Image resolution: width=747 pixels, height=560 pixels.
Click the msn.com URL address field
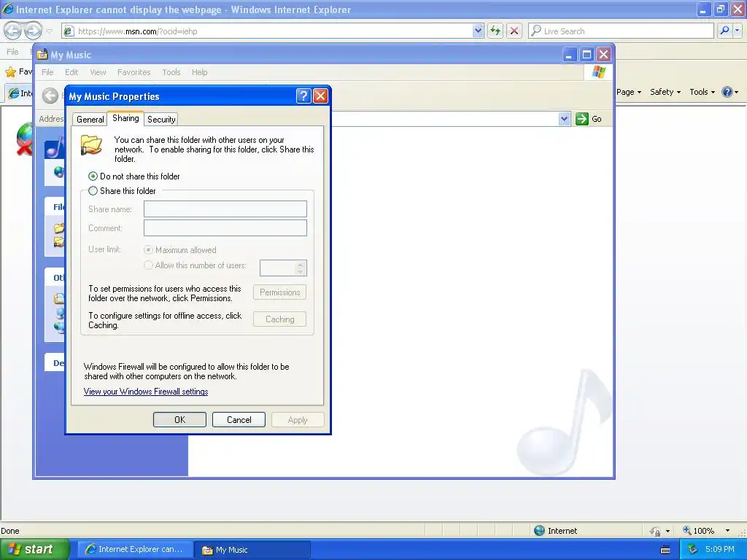point(274,31)
